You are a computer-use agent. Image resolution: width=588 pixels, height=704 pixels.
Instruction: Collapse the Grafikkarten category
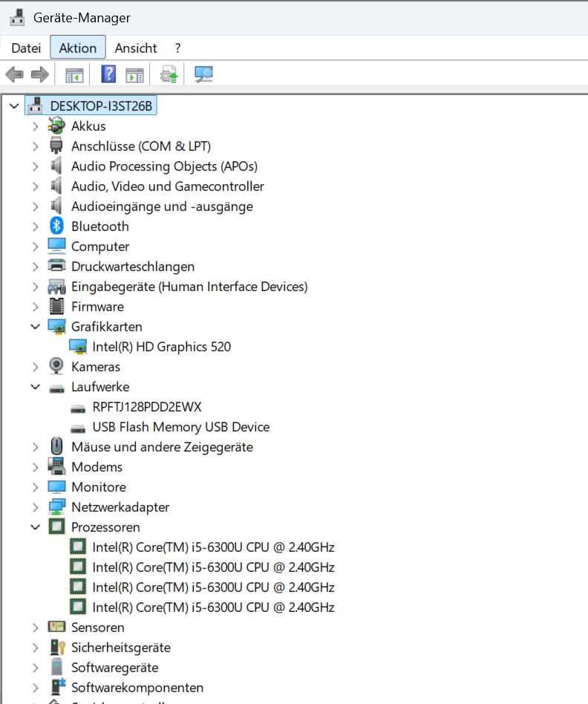pos(36,327)
